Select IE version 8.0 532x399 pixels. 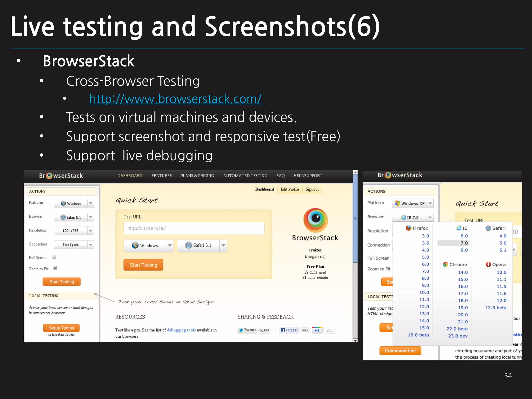[x=464, y=250]
